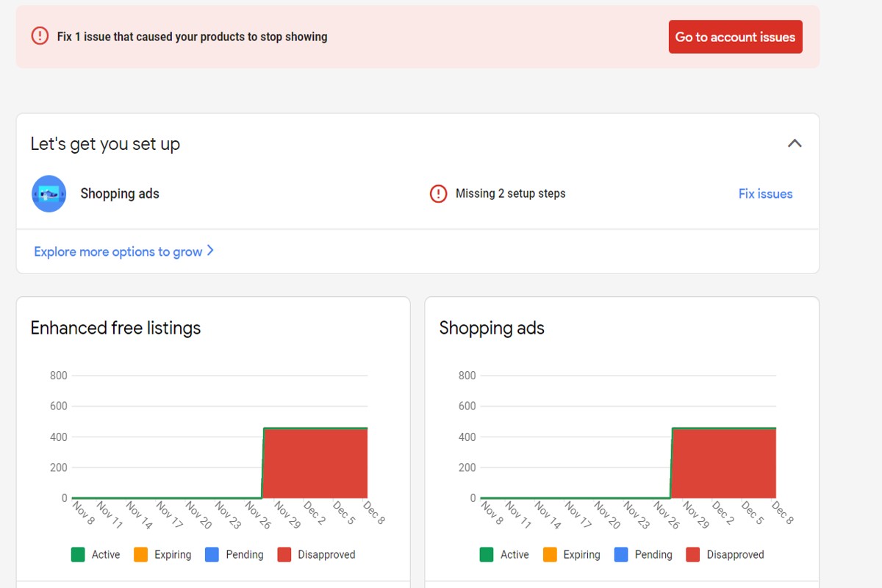Toggle the Expiring legend swatch in Enhanced free listings
This screenshot has width=882, height=588.
pyautogui.click(x=140, y=555)
